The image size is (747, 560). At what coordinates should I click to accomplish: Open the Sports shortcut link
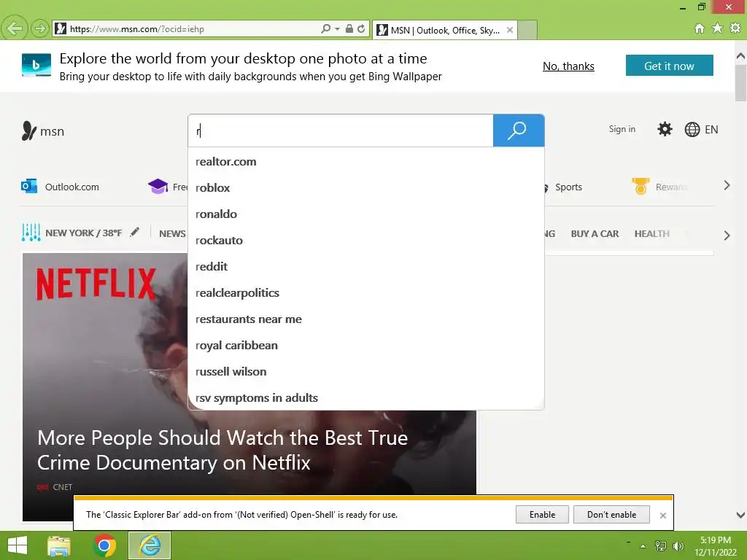[x=568, y=187]
